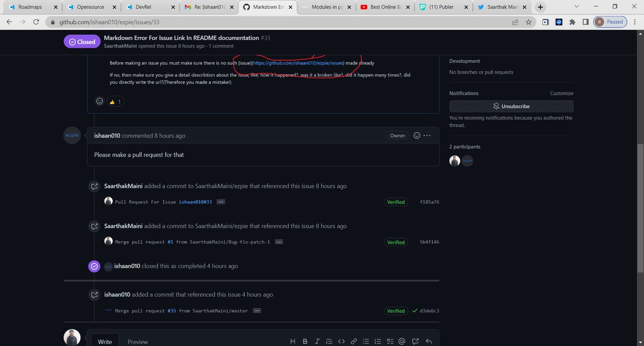Open commit hash 5b4f146
The image size is (644, 346).
pyautogui.click(x=429, y=242)
